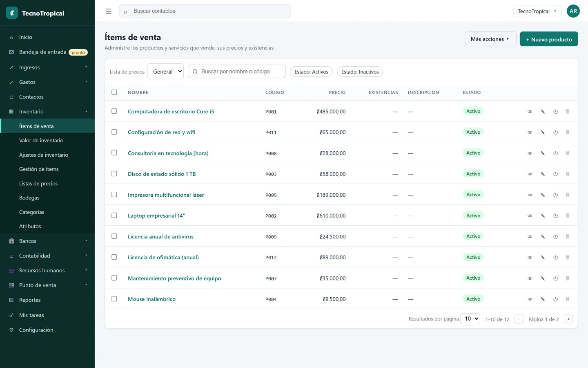Filter by Estado: Activos

click(x=311, y=72)
